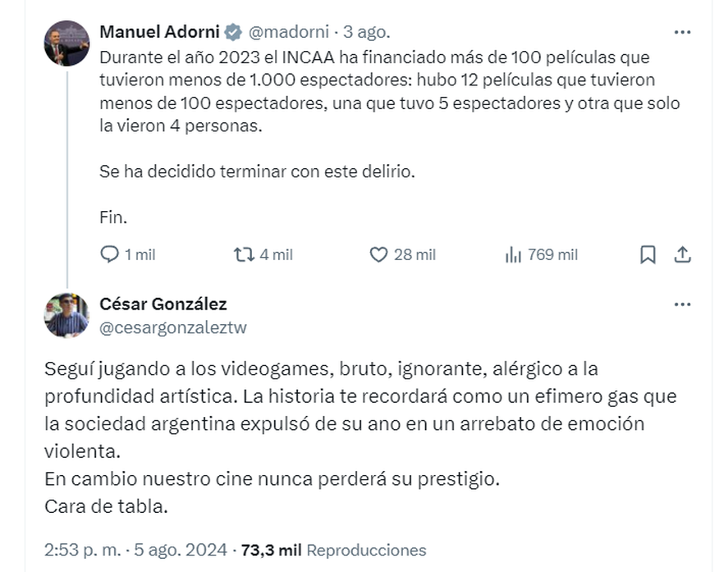Click the @cesargonzaleztw handle

click(x=172, y=327)
